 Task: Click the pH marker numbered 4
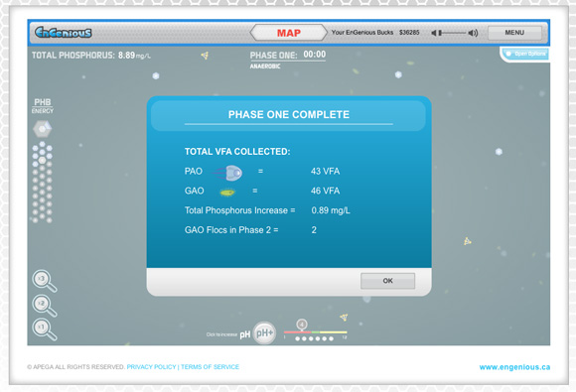point(302,325)
